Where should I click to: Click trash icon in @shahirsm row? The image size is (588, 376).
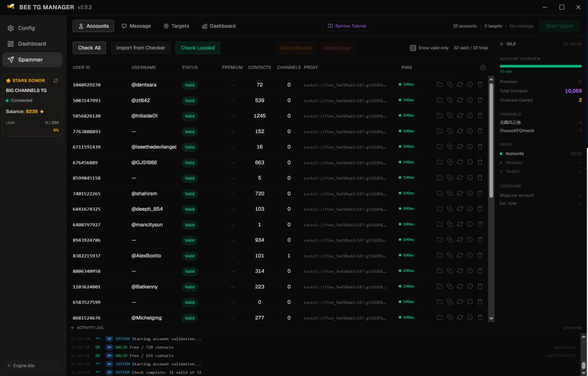[480, 193]
